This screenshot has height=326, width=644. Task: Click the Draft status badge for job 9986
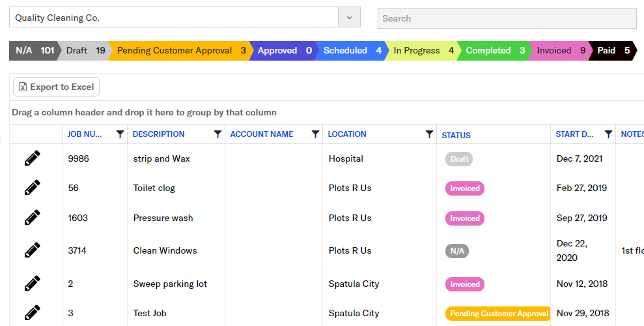459,158
